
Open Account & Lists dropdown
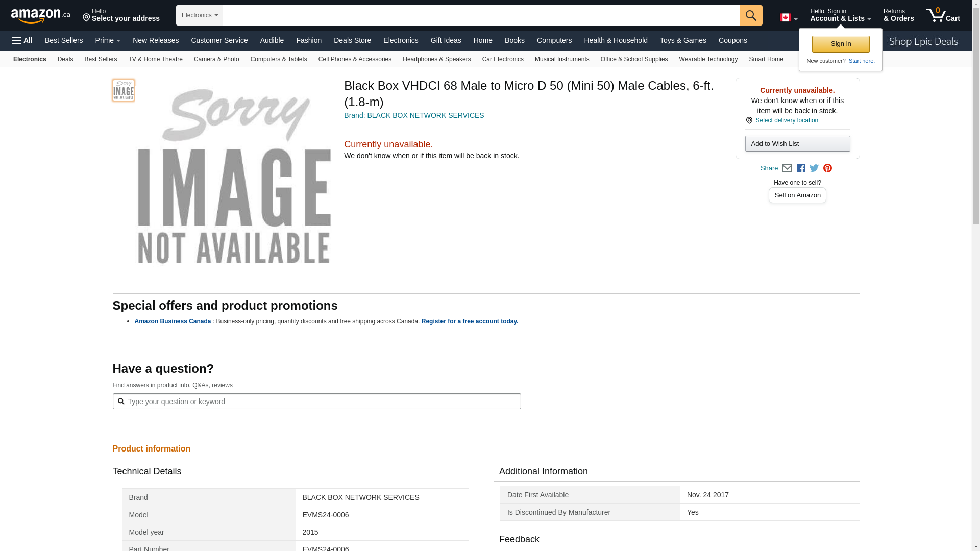click(840, 15)
